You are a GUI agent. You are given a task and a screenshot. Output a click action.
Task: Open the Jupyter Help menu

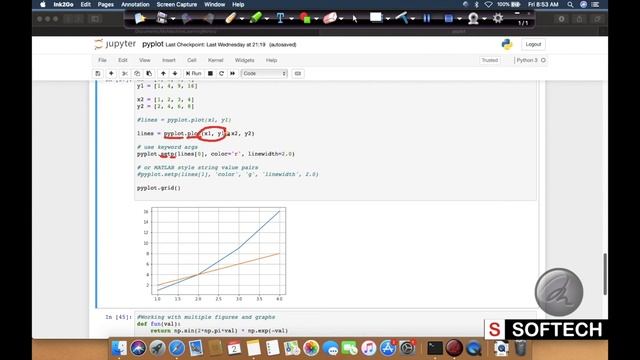point(271,60)
